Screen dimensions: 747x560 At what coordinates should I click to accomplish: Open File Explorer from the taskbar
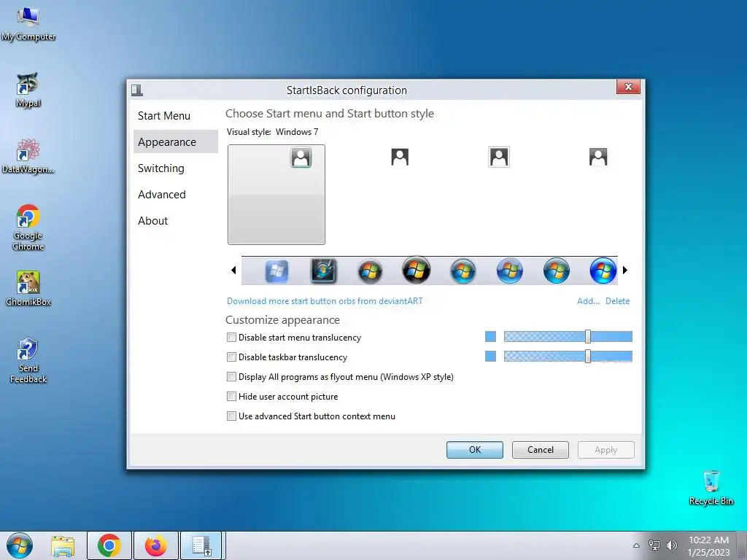(x=63, y=545)
